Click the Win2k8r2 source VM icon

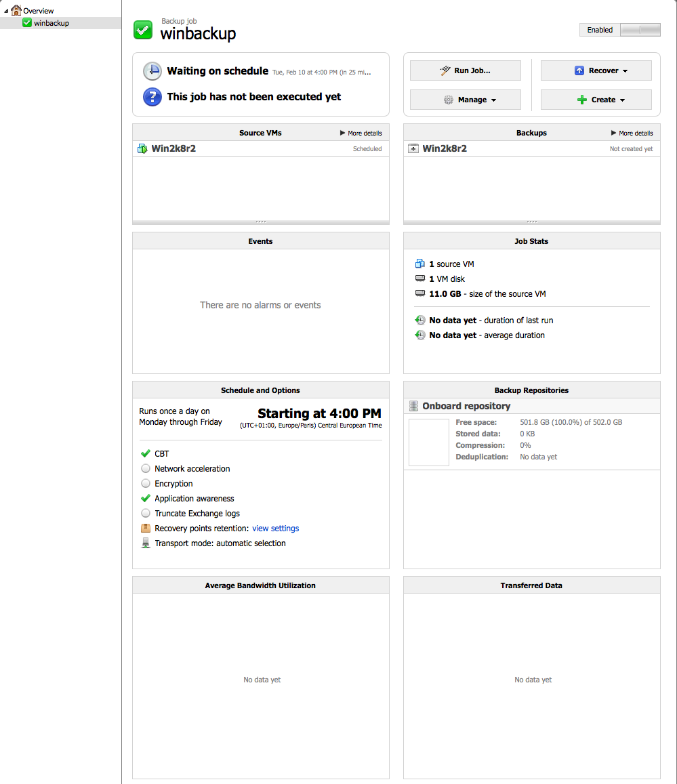click(x=142, y=148)
